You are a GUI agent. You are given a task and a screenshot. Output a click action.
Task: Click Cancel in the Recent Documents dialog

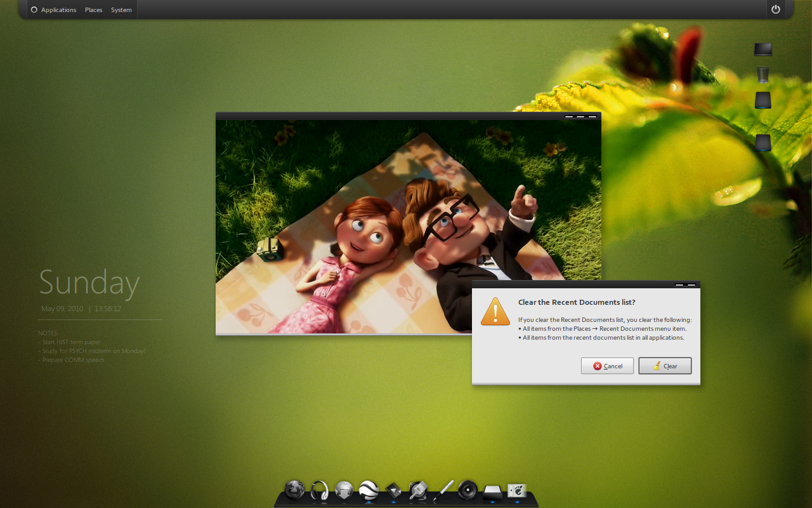tap(607, 366)
